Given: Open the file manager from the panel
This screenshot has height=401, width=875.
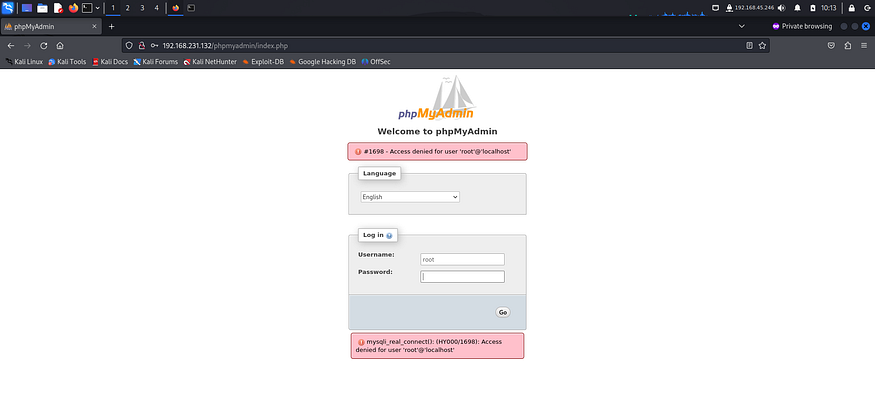Looking at the screenshot, I should 42,8.
